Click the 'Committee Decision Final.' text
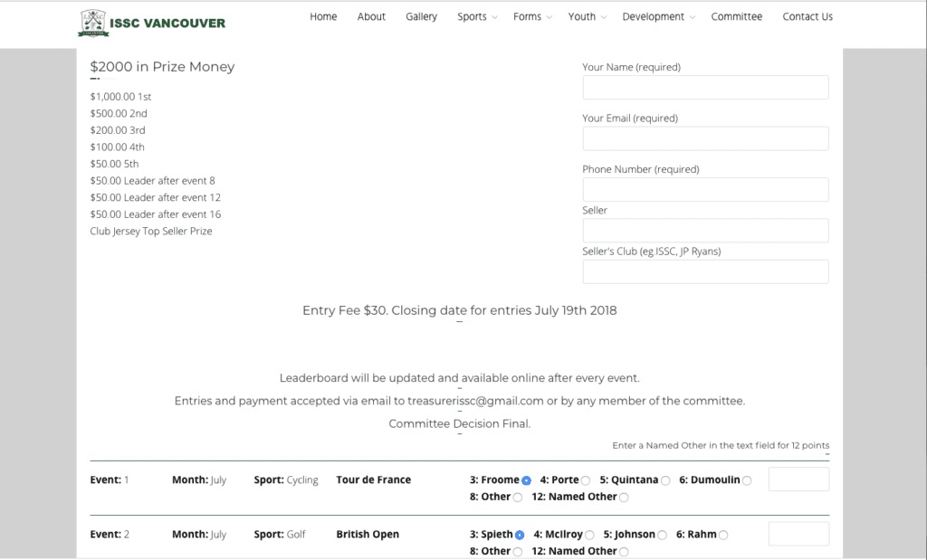 [459, 423]
